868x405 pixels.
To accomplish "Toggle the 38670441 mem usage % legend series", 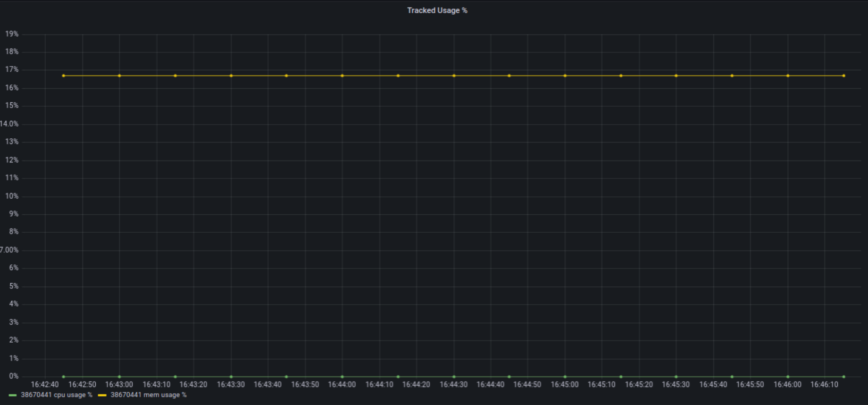I will tap(149, 395).
